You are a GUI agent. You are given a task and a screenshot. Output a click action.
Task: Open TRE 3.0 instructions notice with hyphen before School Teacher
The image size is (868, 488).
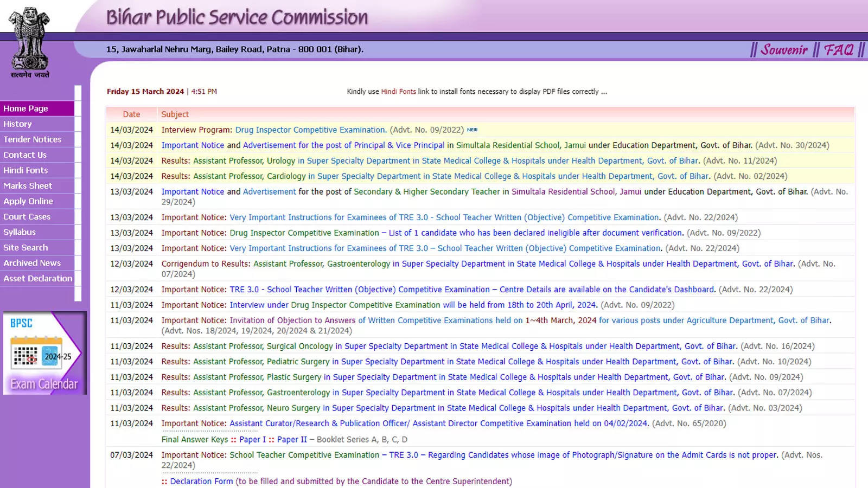tap(445, 217)
